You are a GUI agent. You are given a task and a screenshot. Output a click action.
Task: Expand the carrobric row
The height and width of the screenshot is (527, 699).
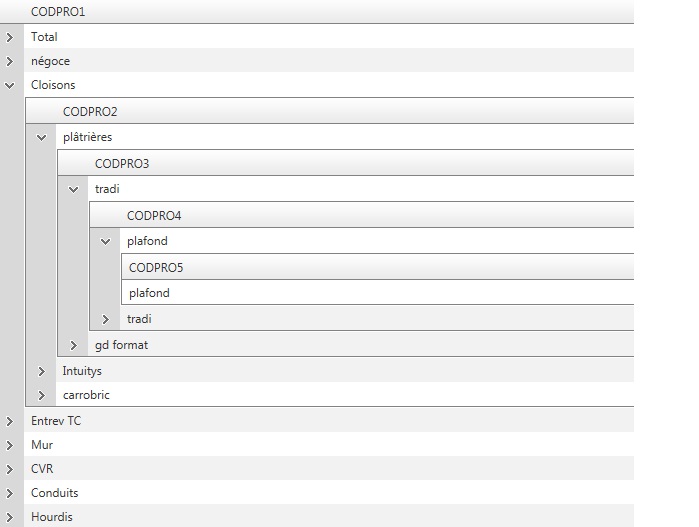pos(42,395)
